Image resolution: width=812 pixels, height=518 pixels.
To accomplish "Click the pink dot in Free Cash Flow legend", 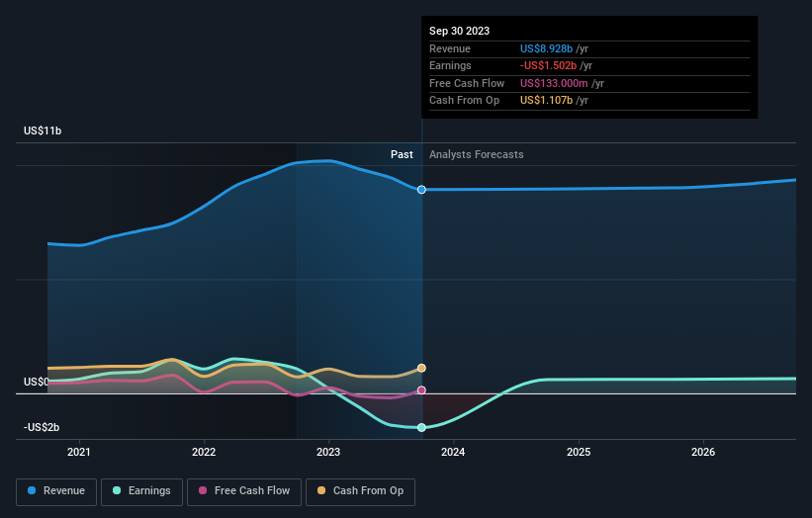I will tap(203, 490).
